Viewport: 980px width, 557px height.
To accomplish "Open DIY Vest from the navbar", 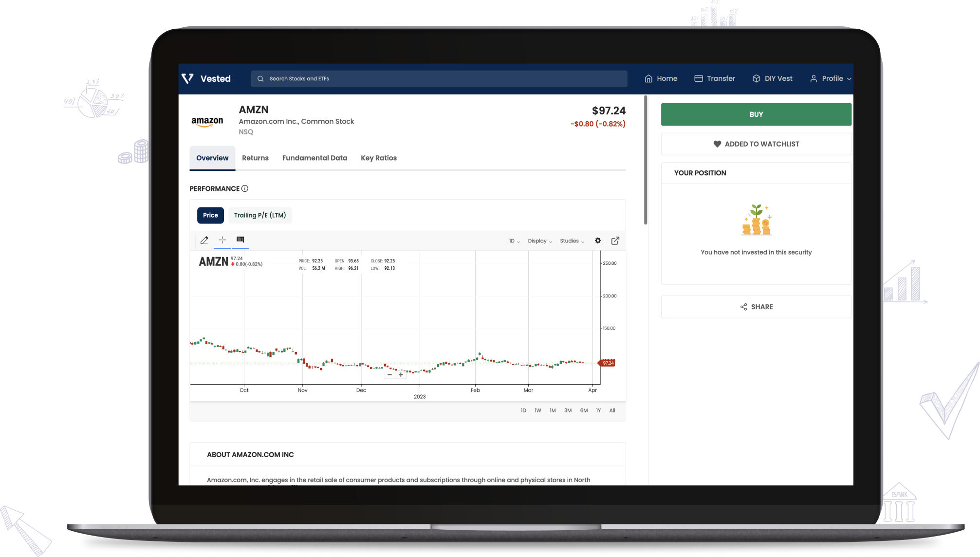I will click(772, 78).
